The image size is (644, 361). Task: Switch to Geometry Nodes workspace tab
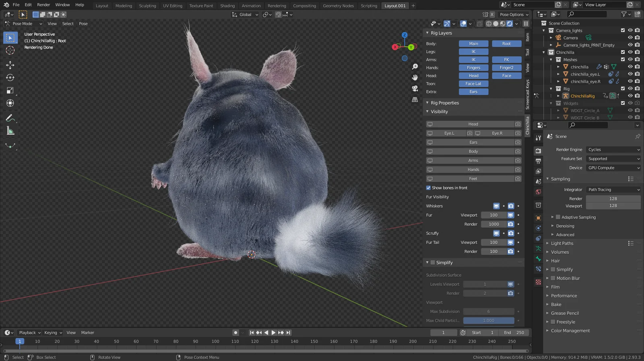click(x=338, y=6)
